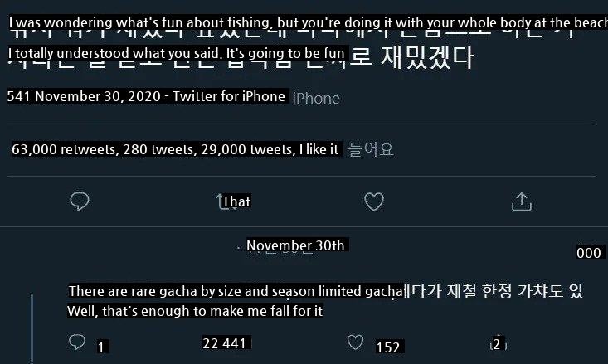Like the main tweet with the heart icon

click(x=374, y=201)
